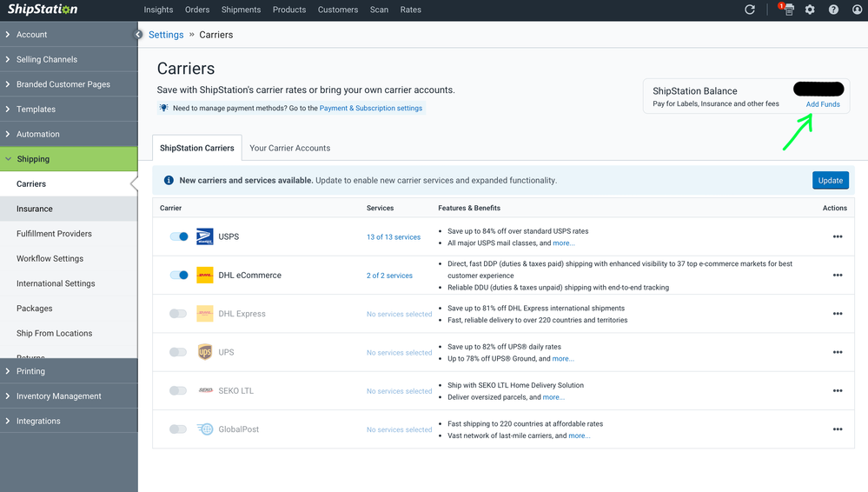
Task: Expand the Account sidebar section
Action: [32, 35]
